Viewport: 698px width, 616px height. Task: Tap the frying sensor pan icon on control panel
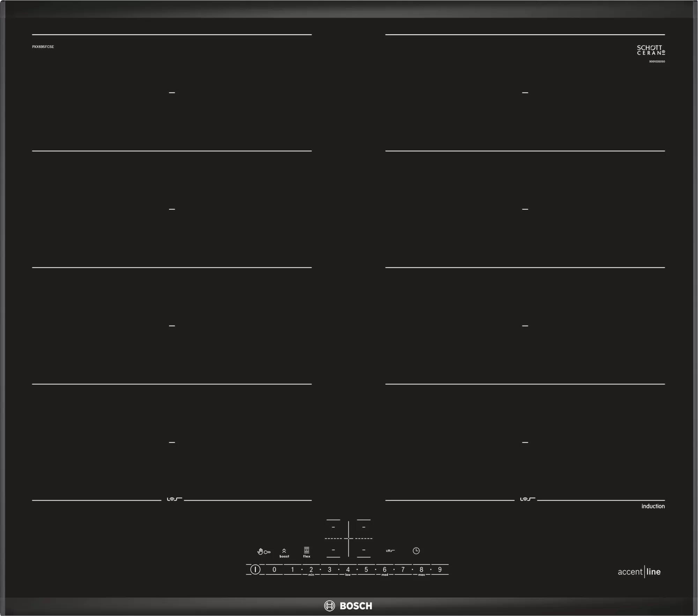(x=390, y=551)
